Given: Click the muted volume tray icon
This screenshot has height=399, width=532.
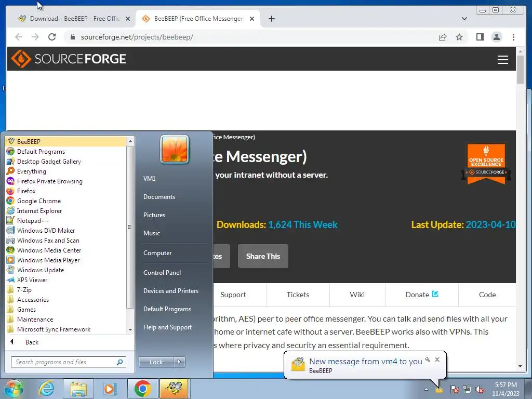Looking at the screenshot, I should [480, 390].
